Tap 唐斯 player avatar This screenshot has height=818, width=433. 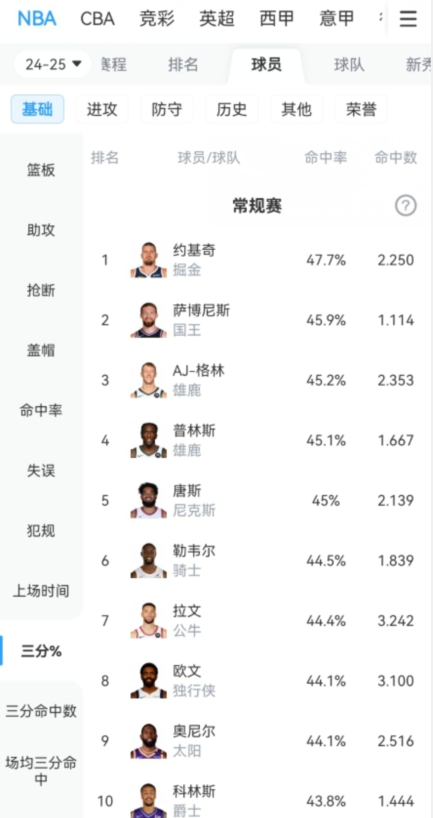[x=149, y=500]
